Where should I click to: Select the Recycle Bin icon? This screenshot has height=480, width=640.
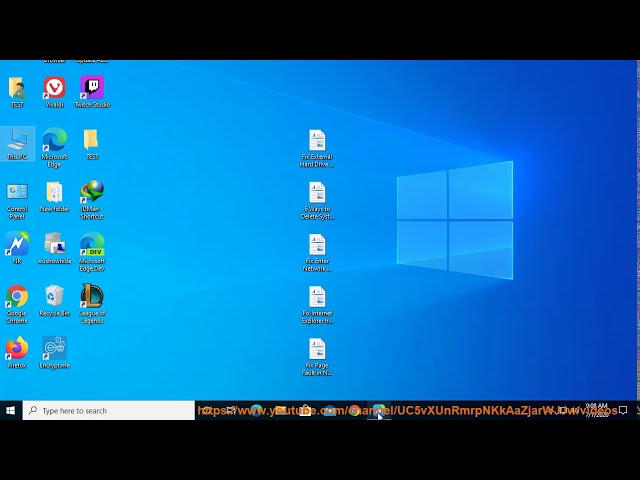click(54, 300)
